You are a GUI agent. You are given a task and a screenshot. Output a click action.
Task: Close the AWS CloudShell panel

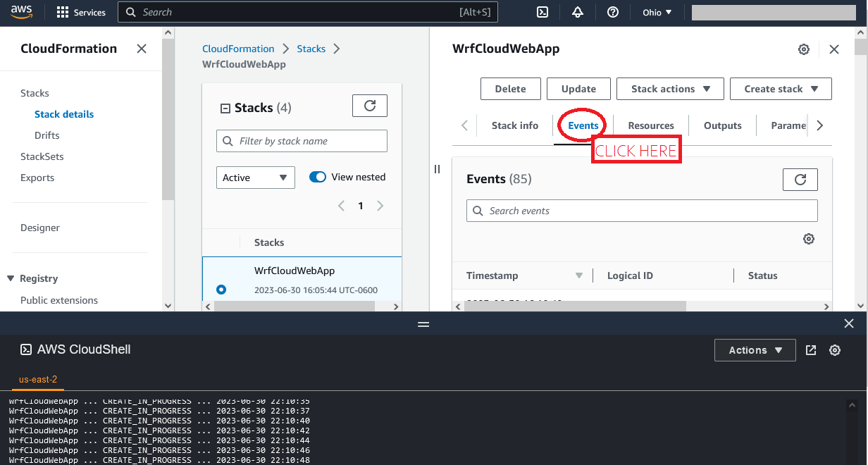[849, 323]
